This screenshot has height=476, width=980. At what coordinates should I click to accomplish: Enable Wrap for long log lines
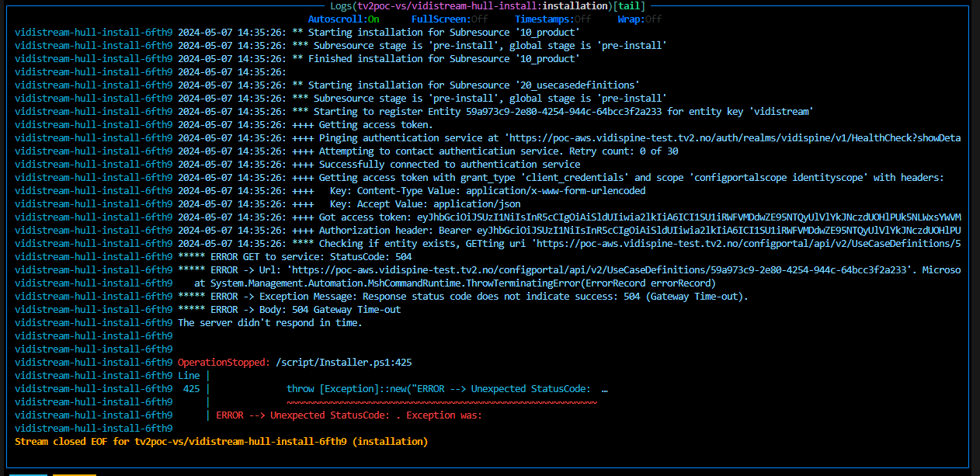(x=639, y=19)
